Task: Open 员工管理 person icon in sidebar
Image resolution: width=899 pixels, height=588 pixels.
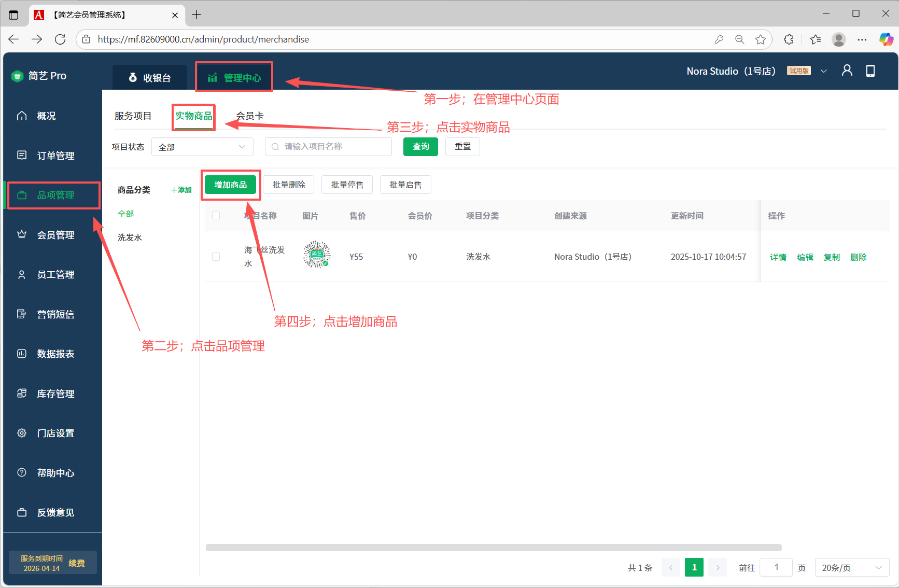Action: pyautogui.click(x=22, y=274)
